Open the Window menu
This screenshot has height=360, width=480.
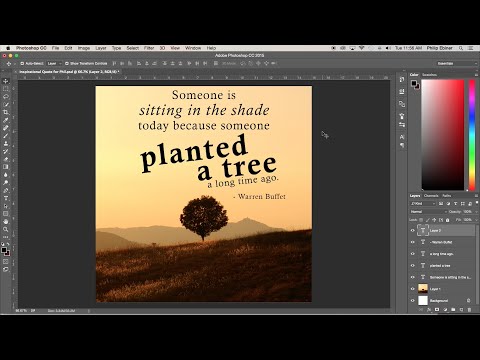(x=193, y=48)
